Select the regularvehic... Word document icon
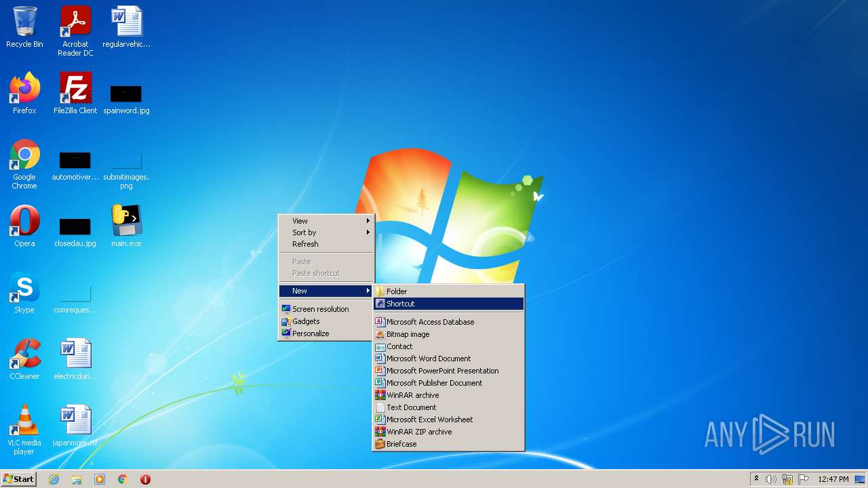Viewport: 868px width, 488px height. (126, 27)
